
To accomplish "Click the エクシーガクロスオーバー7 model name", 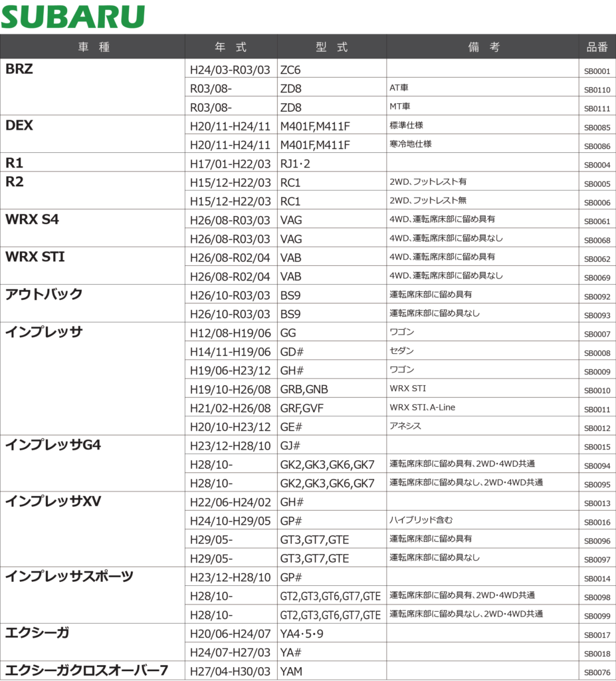I will point(86,671).
